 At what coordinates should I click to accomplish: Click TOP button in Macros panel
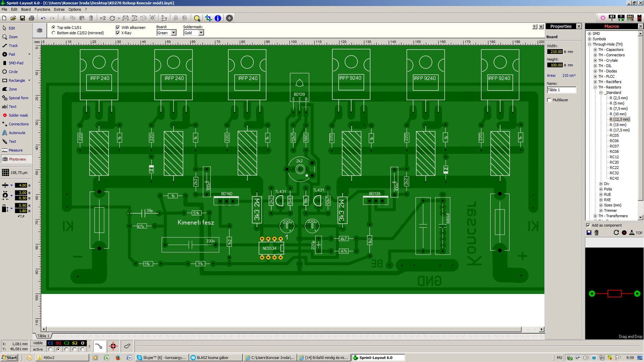pyautogui.click(x=636, y=233)
